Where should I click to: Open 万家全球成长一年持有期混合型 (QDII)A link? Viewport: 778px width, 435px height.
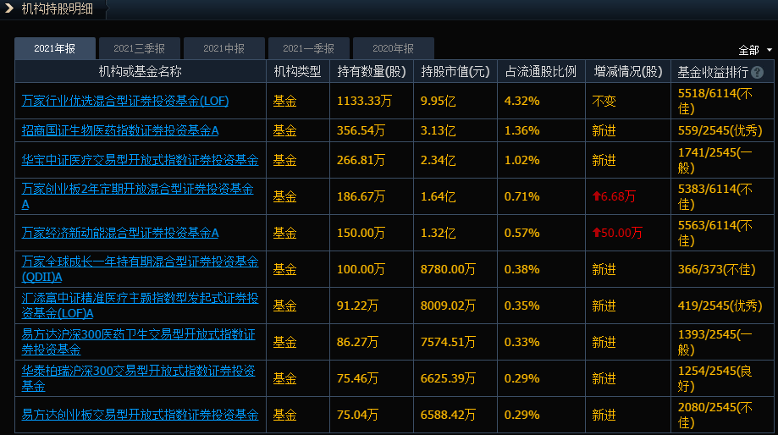pos(140,269)
